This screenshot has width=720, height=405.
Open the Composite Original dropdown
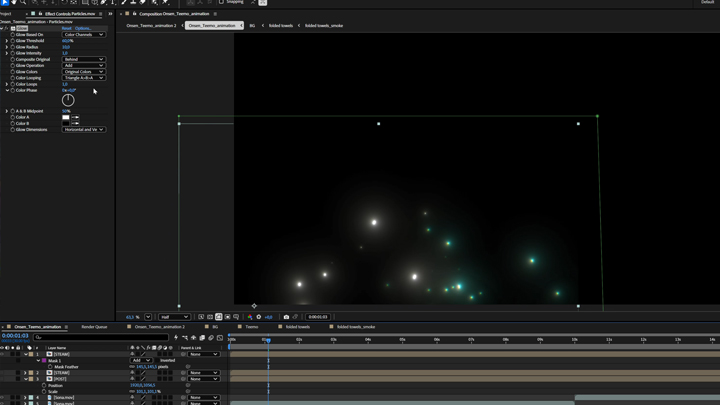coord(84,59)
